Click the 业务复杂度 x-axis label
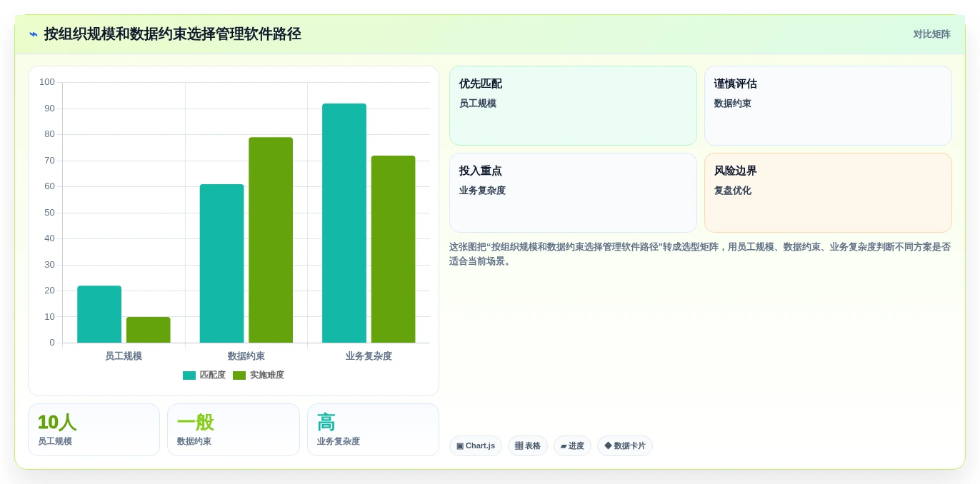The height and width of the screenshot is (484, 980). click(369, 356)
